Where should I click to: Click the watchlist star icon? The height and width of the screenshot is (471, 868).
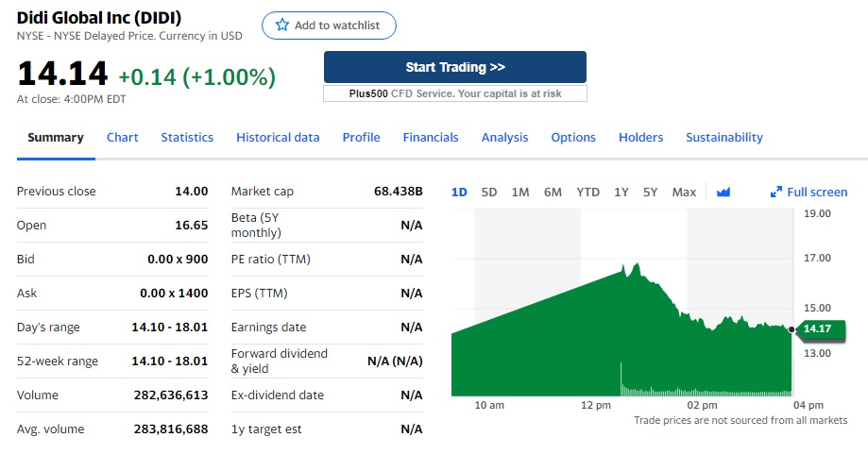point(282,25)
